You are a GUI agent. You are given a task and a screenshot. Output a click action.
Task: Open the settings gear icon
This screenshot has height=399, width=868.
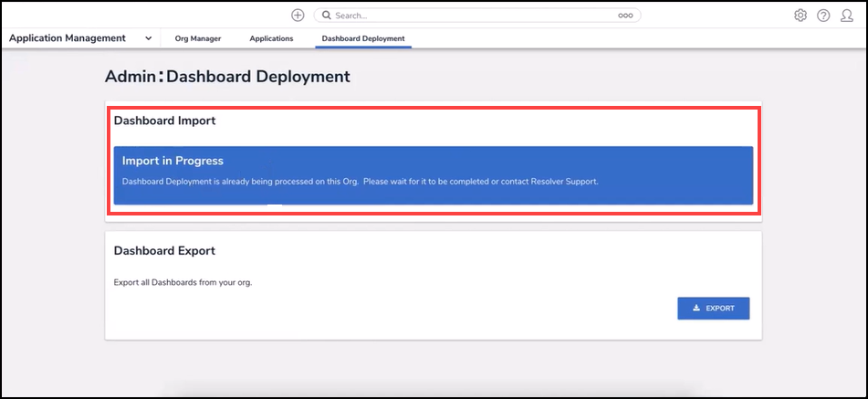coord(800,16)
